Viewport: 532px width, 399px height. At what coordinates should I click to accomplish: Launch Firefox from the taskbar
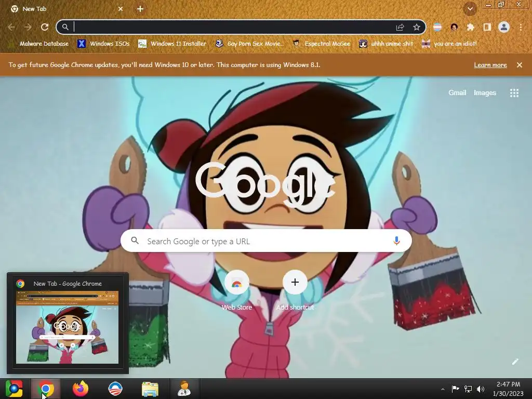coord(81,389)
